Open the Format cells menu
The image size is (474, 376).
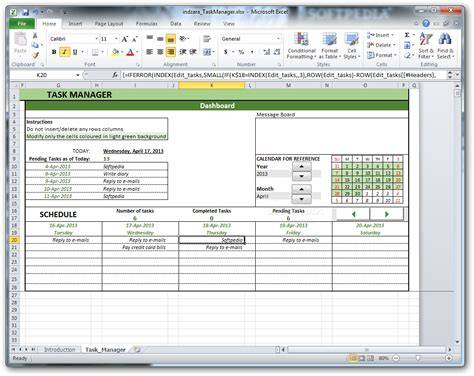point(382,55)
